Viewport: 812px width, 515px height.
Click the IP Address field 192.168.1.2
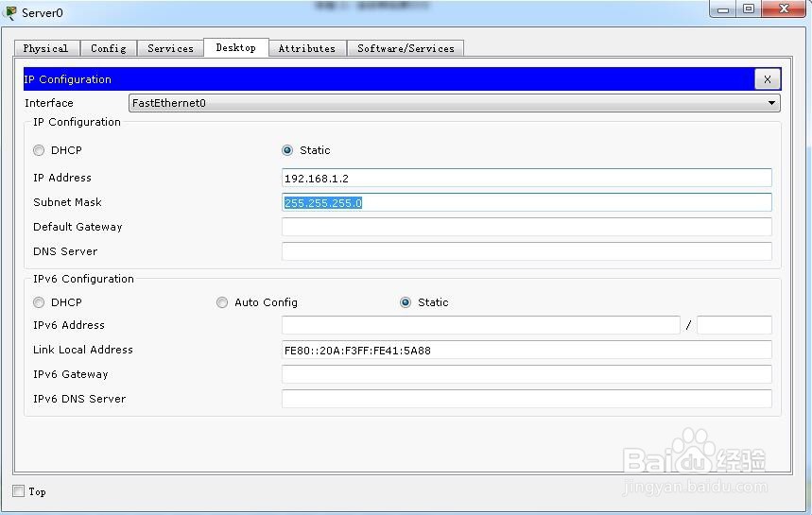[x=527, y=178]
